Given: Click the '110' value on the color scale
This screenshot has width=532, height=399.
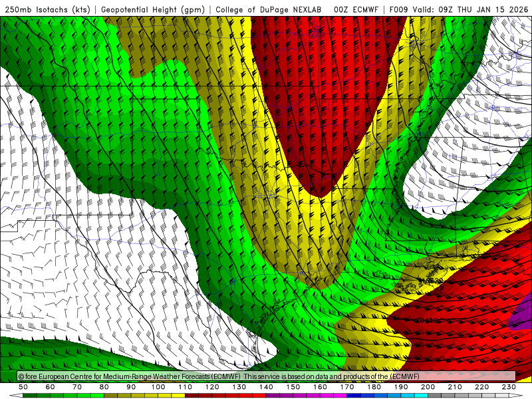Looking at the screenshot, I should coord(186,387).
